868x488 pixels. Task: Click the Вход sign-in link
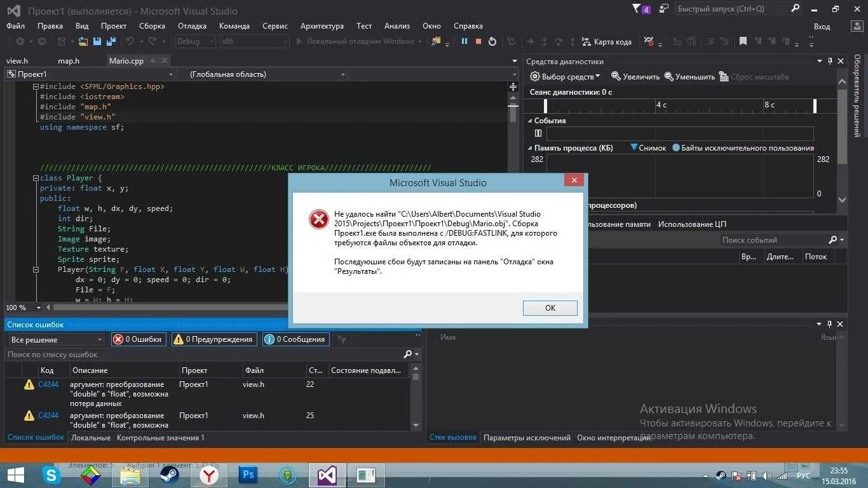pos(822,27)
